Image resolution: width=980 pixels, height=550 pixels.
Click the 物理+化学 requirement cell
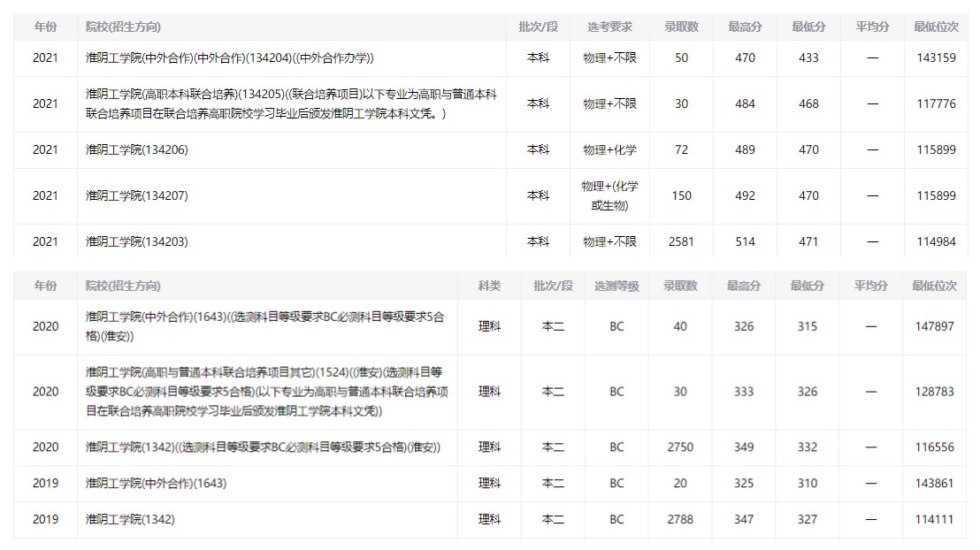click(609, 150)
